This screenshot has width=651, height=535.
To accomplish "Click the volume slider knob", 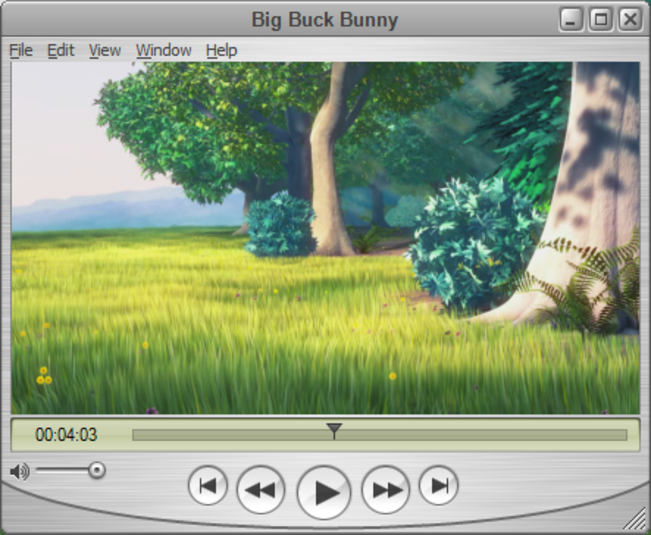I will tap(96, 470).
